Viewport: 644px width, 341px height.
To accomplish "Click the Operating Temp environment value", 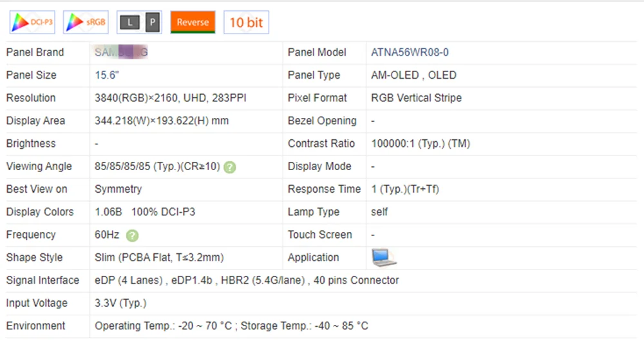I will (231, 326).
